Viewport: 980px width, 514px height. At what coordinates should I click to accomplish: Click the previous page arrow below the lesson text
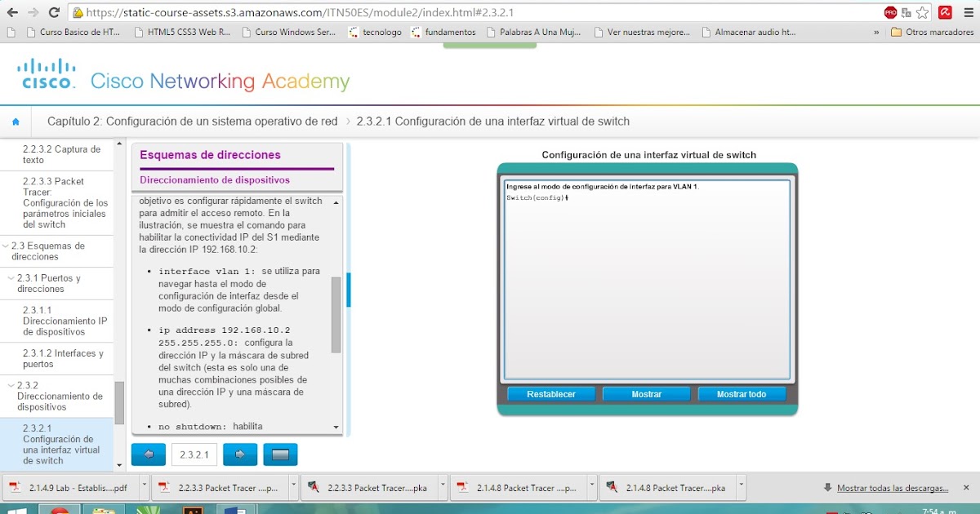[x=148, y=454]
